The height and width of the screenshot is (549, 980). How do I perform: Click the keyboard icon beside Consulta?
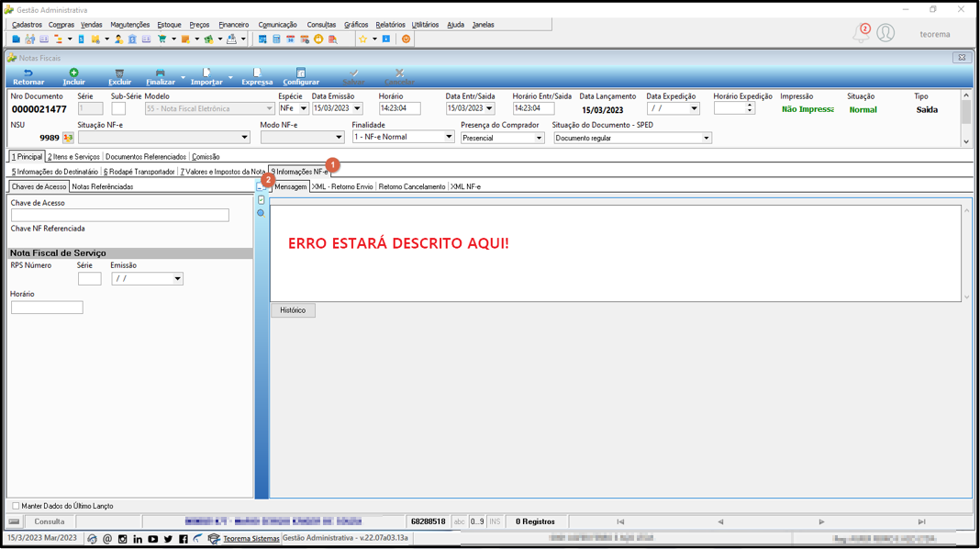[x=15, y=521]
